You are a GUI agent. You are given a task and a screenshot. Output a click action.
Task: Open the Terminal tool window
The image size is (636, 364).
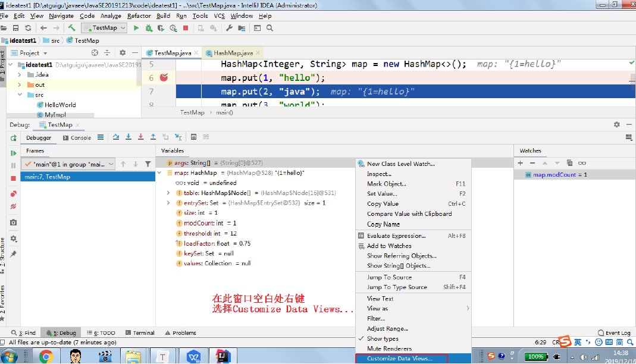tap(140, 333)
